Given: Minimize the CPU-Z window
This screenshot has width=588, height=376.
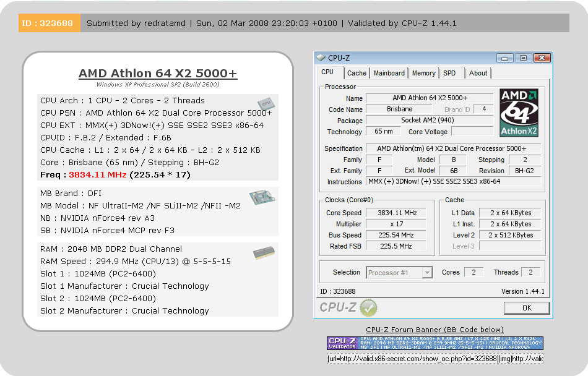Looking at the screenshot, I should 504,58.
